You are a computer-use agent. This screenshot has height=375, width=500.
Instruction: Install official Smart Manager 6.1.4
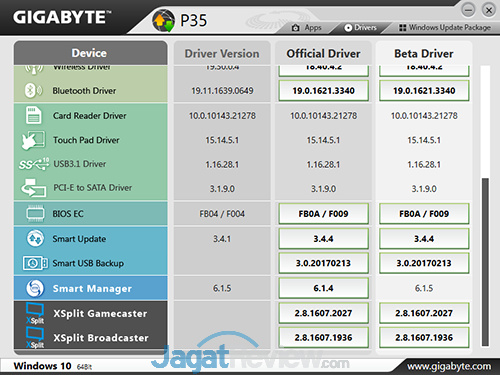coord(324,288)
